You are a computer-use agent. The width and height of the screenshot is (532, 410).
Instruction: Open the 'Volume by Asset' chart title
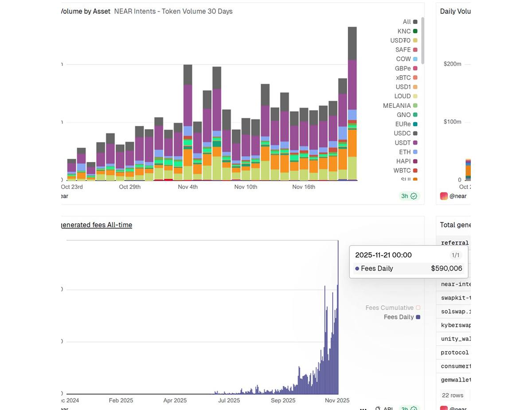pyautogui.click(x=85, y=12)
